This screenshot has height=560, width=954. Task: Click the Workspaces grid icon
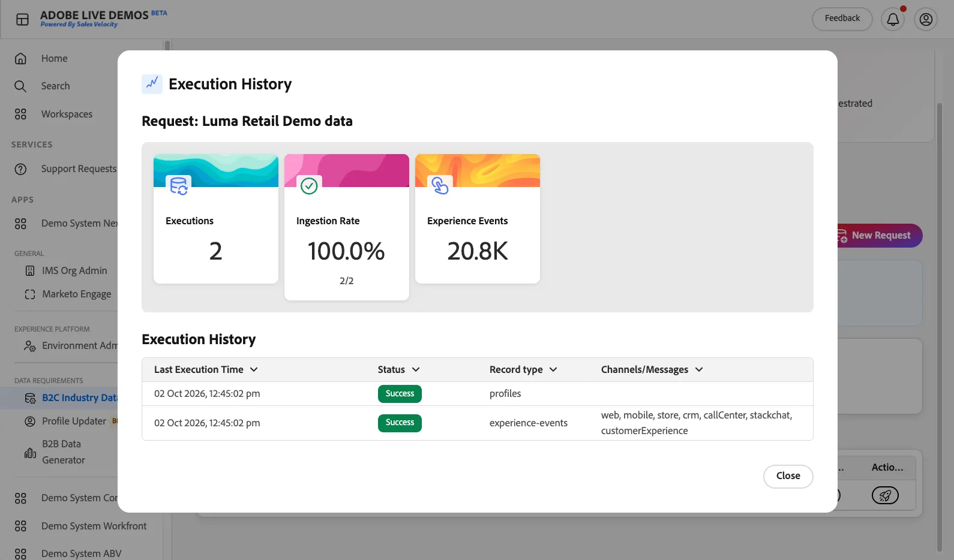click(x=20, y=114)
